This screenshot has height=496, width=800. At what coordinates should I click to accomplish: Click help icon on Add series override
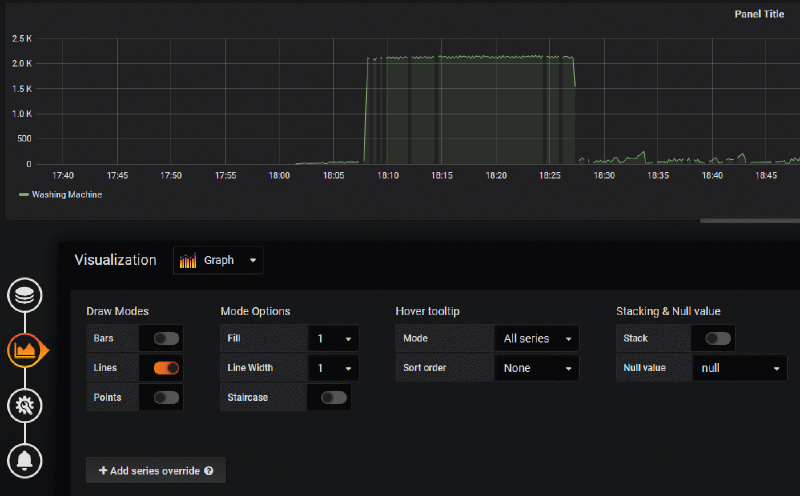(209, 470)
